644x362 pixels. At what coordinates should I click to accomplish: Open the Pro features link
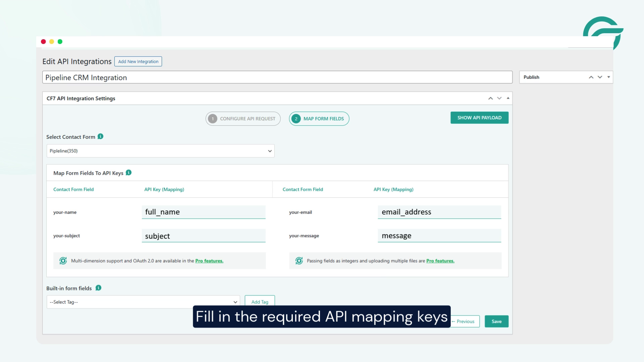point(209,260)
